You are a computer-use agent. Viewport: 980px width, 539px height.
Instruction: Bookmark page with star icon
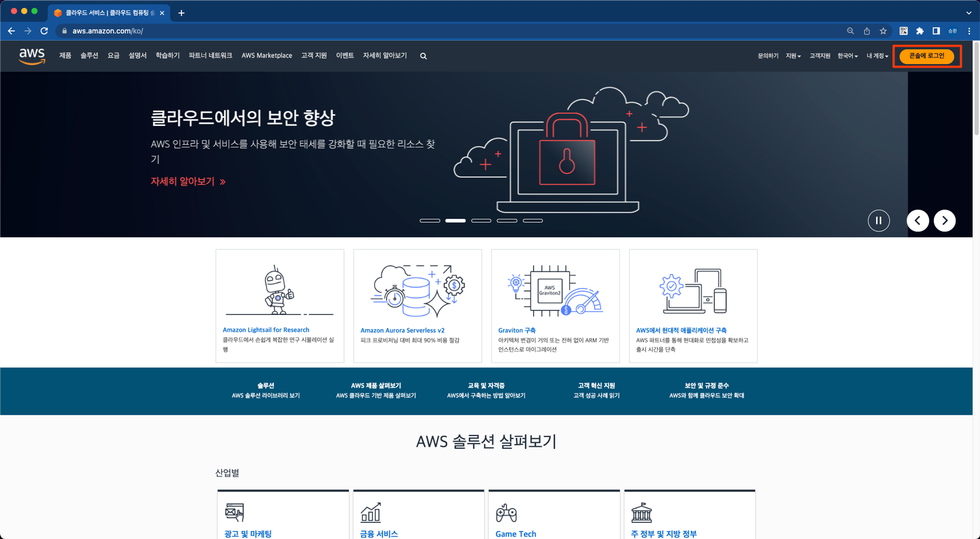click(883, 31)
